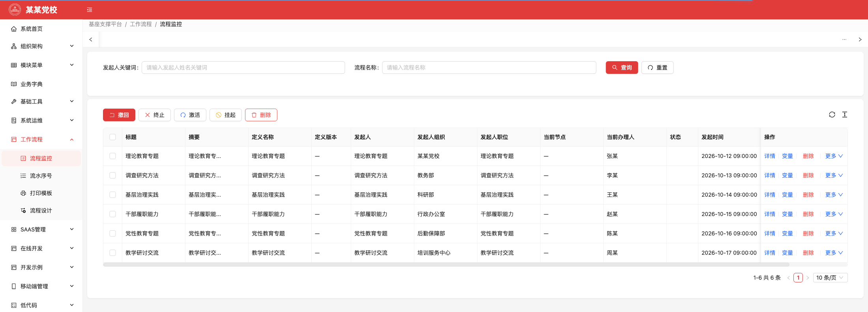Image resolution: width=868 pixels, height=312 pixels.
Task: Check the row for 基层治理实践
Action: (113, 195)
